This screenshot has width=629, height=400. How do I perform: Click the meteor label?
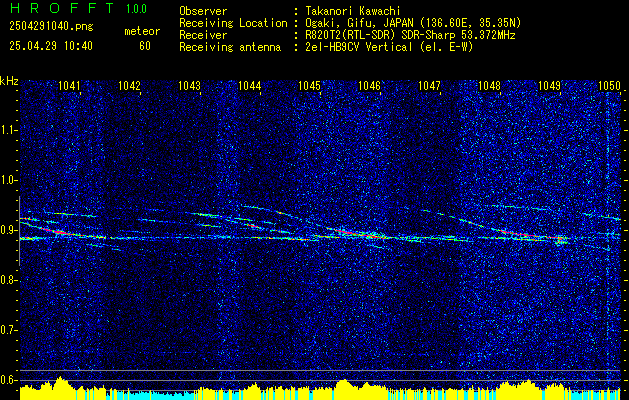coord(142,31)
